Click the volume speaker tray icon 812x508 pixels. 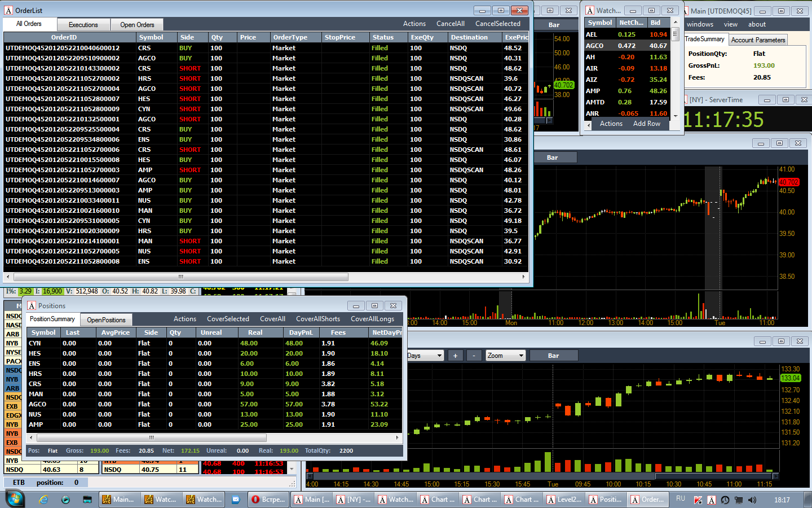click(x=752, y=500)
